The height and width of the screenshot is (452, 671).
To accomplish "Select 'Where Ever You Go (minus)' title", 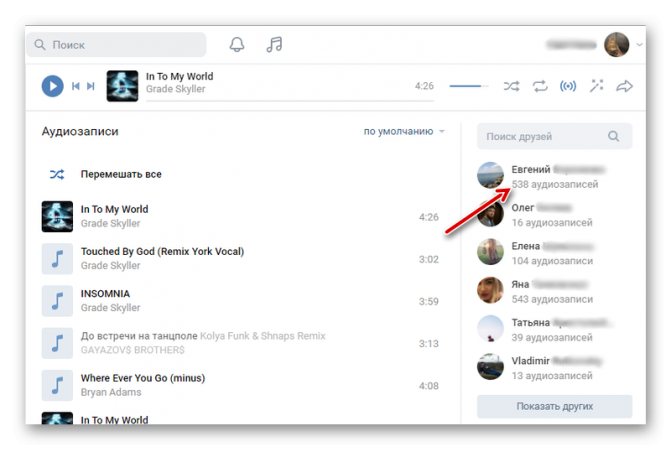I will point(143,378).
